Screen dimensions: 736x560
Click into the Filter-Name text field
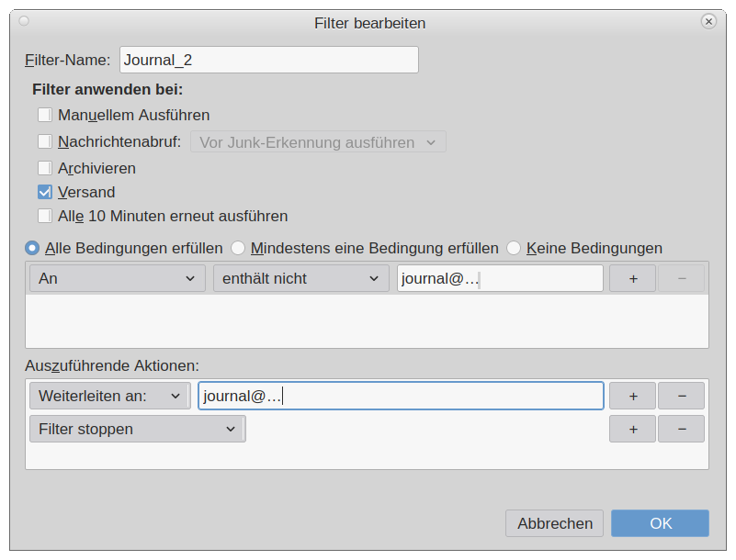(268, 60)
